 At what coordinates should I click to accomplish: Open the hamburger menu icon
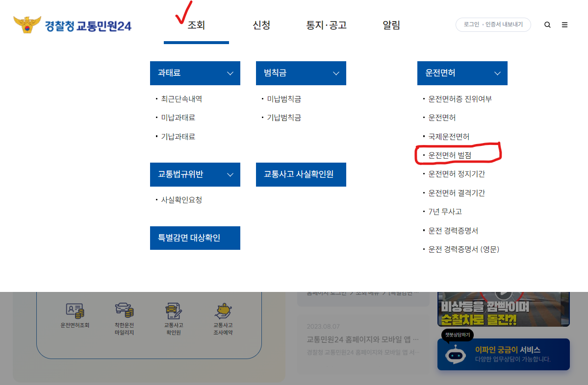(x=564, y=24)
